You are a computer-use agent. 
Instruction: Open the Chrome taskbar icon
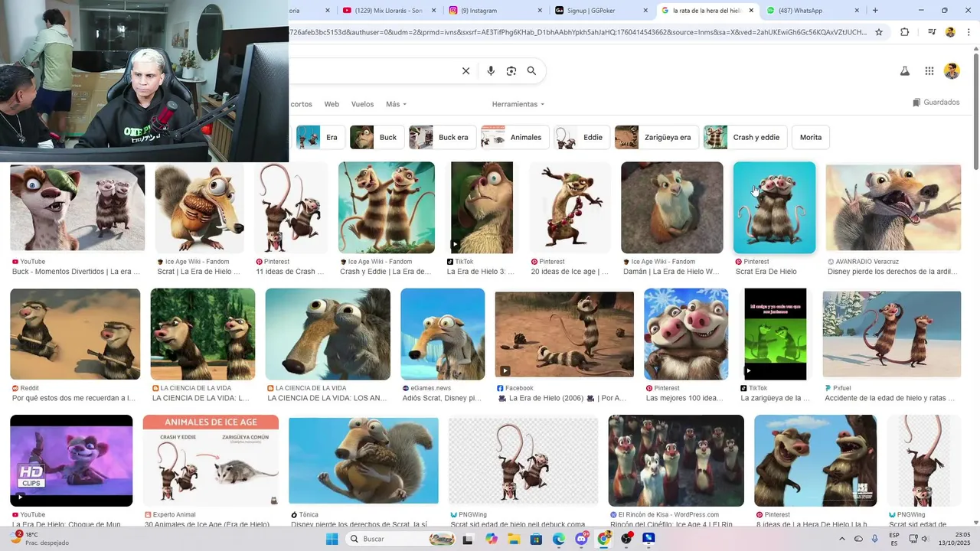tap(604, 539)
